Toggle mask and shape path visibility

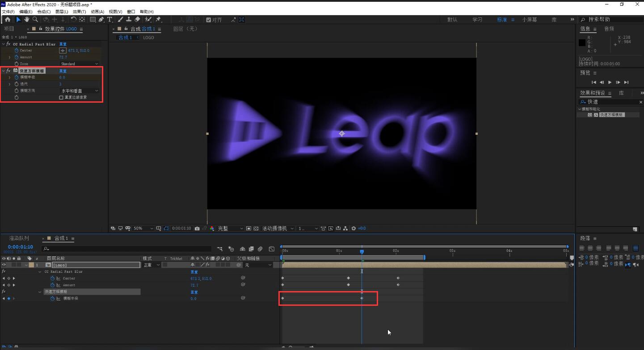[166, 228]
